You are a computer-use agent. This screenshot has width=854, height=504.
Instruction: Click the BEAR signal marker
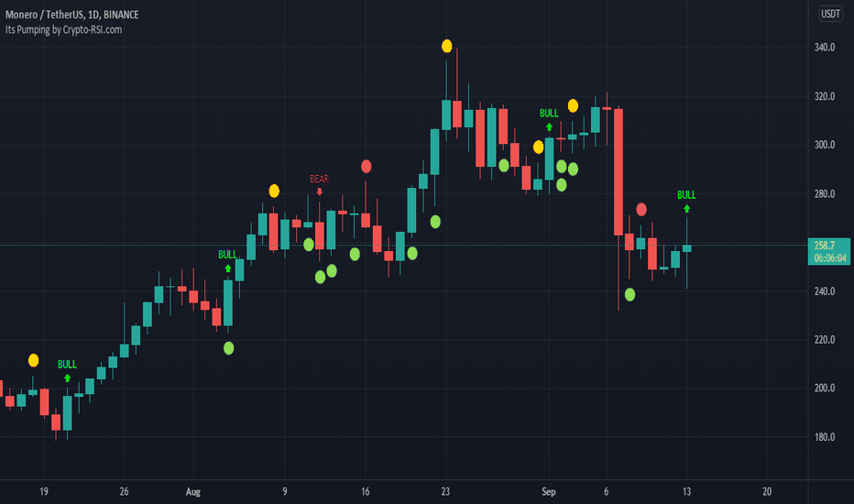(x=319, y=183)
